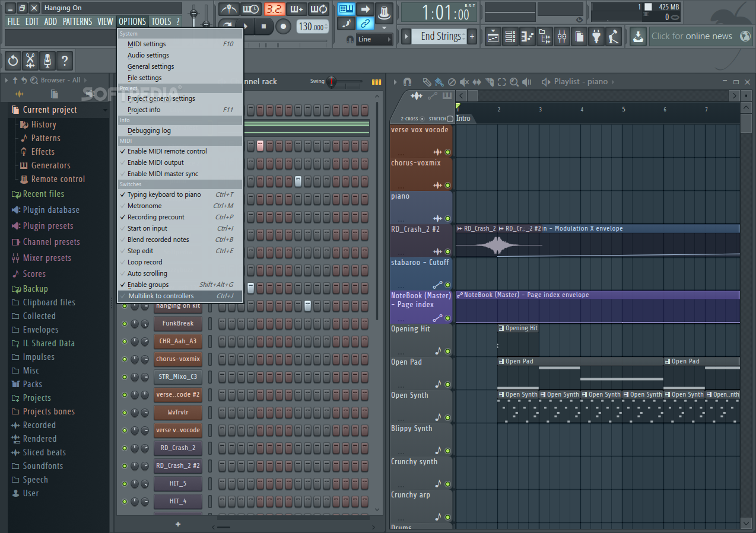Select Audio settings from Options menu
The width and height of the screenshot is (756, 533).
[180, 55]
